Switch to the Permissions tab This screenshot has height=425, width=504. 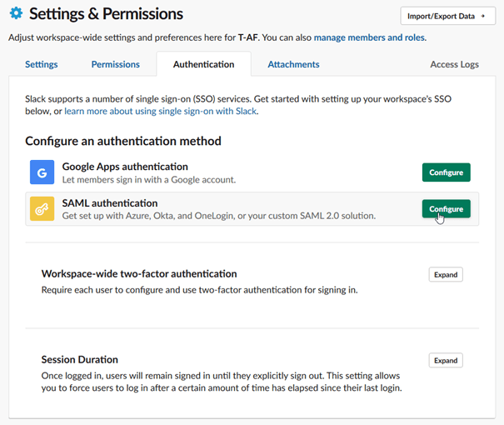pyautogui.click(x=116, y=64)
